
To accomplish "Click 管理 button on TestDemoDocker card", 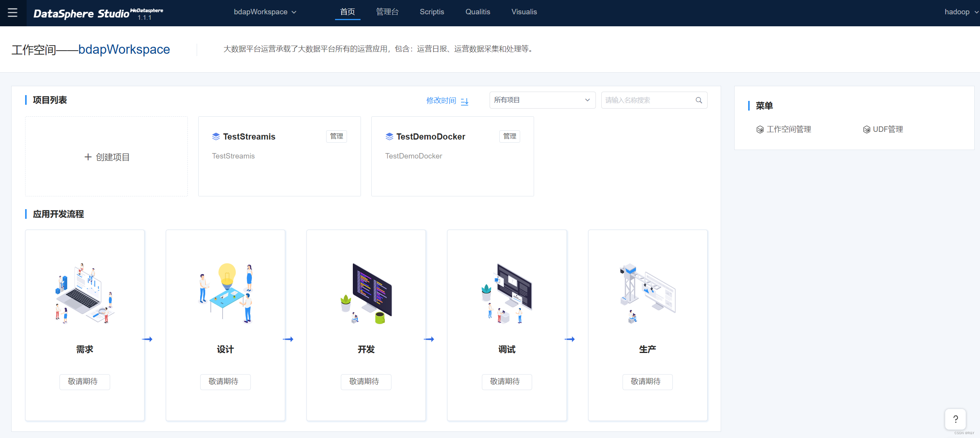I will [509, 136].
